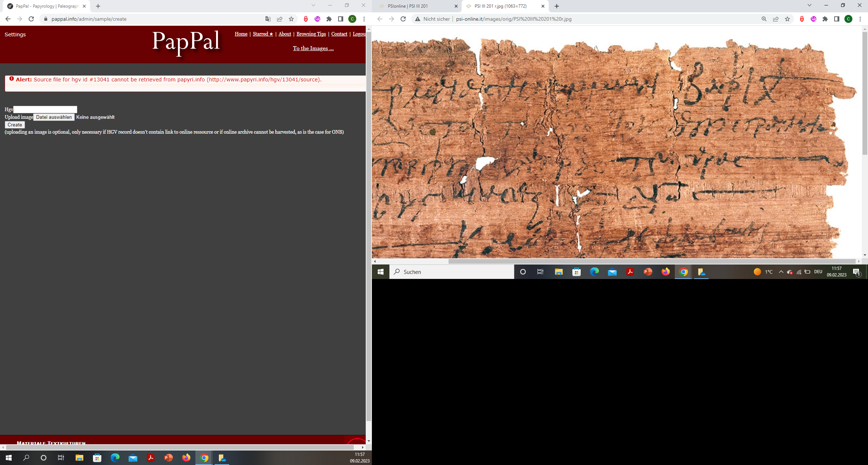
Task: Go back in the PapPal browser window
Action: tap(8, 19)
